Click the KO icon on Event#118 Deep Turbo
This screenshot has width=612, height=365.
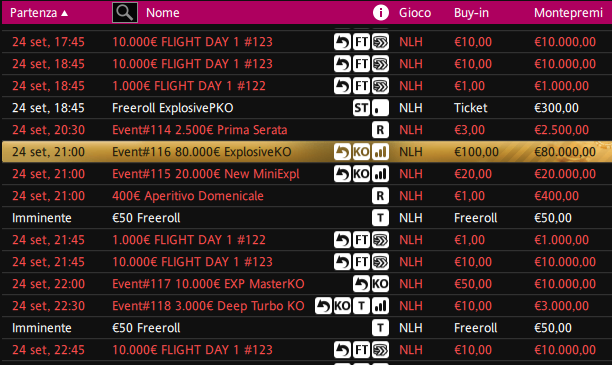[342, 306]
